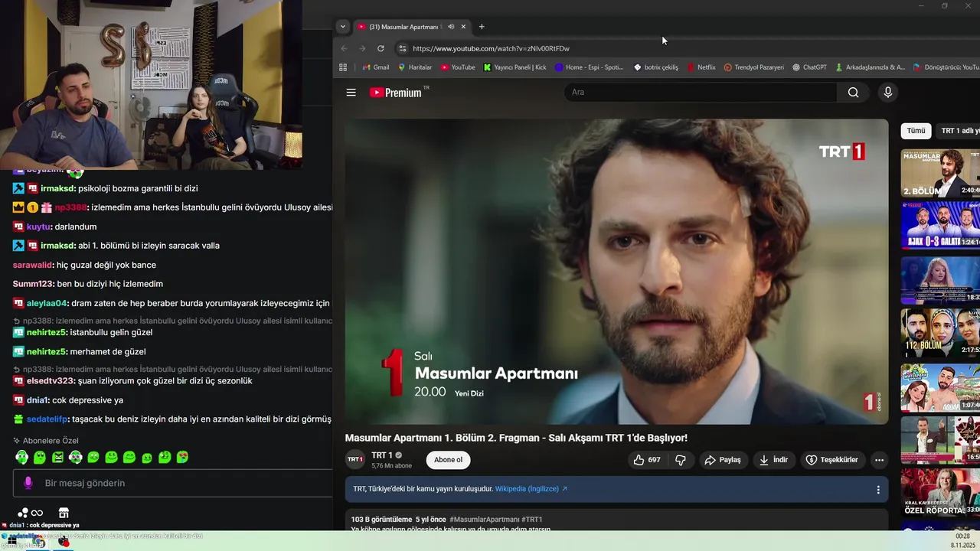Pick the angry green emote in chat

57,458
